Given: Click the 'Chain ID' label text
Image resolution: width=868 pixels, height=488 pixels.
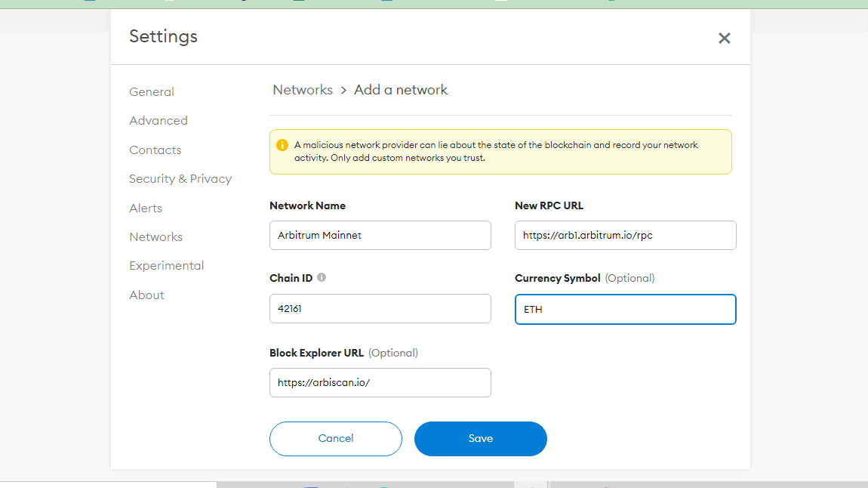Looking at the screenshot, I should click(x=291, y=278).
